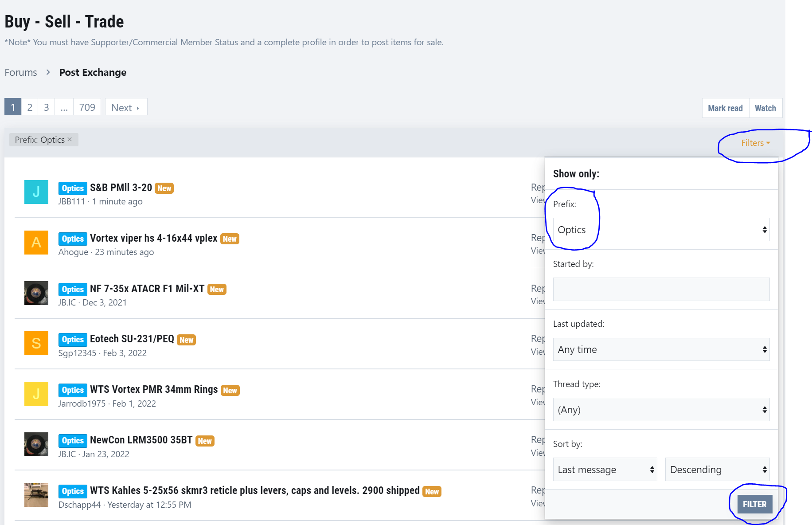
Task: Click Optics prefix tag on WTS Kahles thread
Action: coord(73,491)
